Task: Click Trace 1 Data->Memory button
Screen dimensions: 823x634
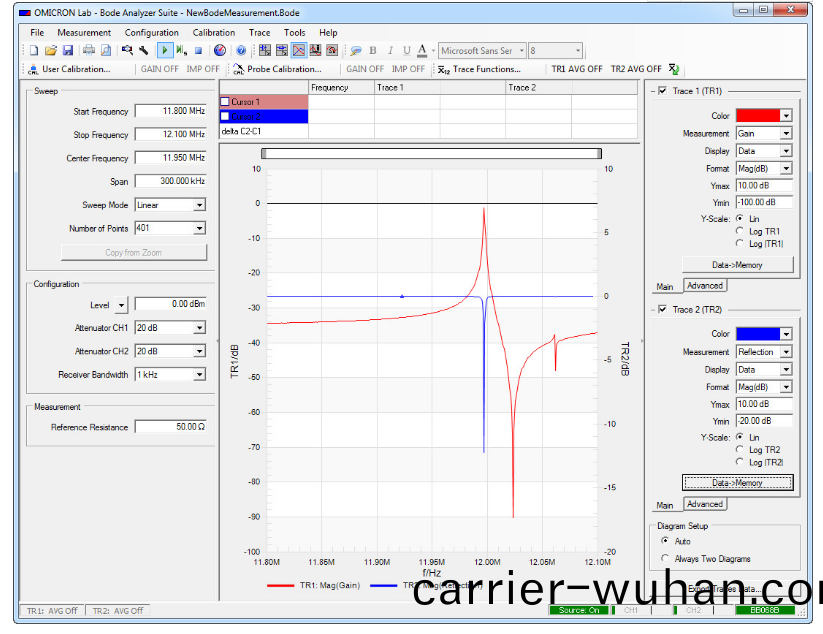Action: [737, 265]
